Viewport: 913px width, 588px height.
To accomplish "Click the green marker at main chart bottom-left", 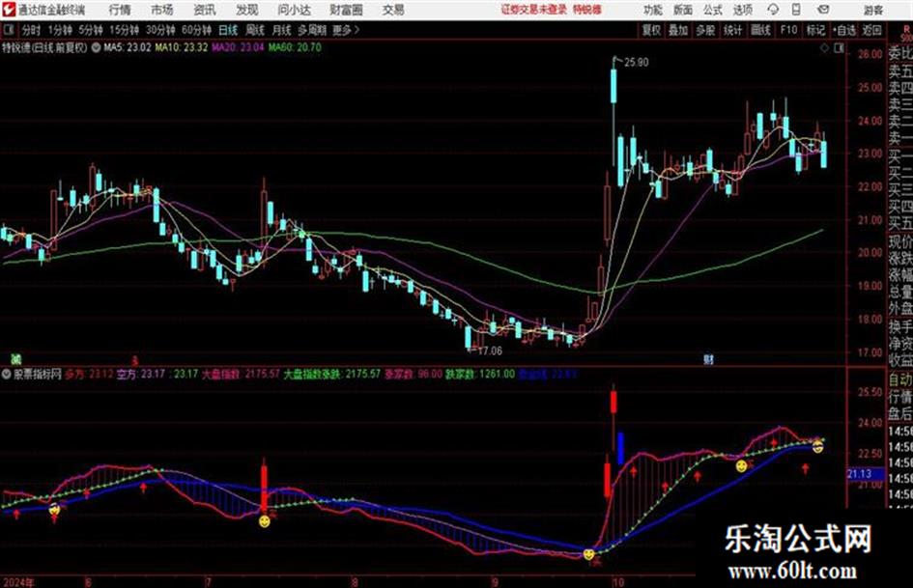I will click(x=16, y=358).
